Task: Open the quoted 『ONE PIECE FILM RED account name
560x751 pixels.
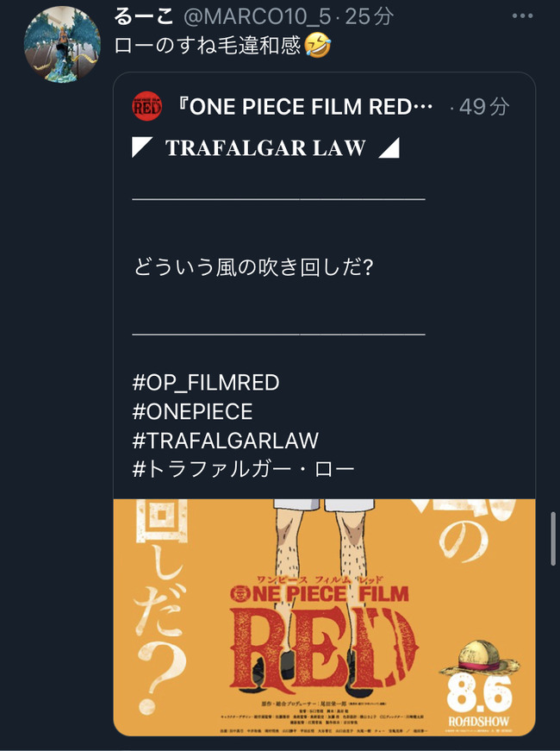Action: pyautogui.click(x=304, y=107)
